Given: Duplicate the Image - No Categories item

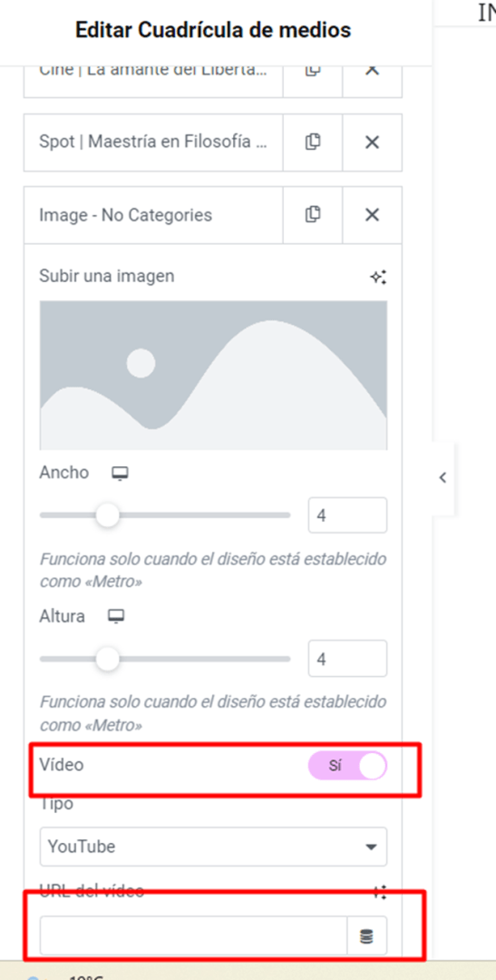Looking at the screenshot, I should pos(312,215).
